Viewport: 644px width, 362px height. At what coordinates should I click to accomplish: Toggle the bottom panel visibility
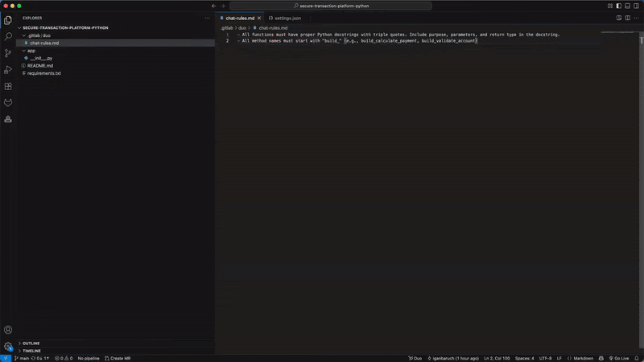click(x=627, y=6)
